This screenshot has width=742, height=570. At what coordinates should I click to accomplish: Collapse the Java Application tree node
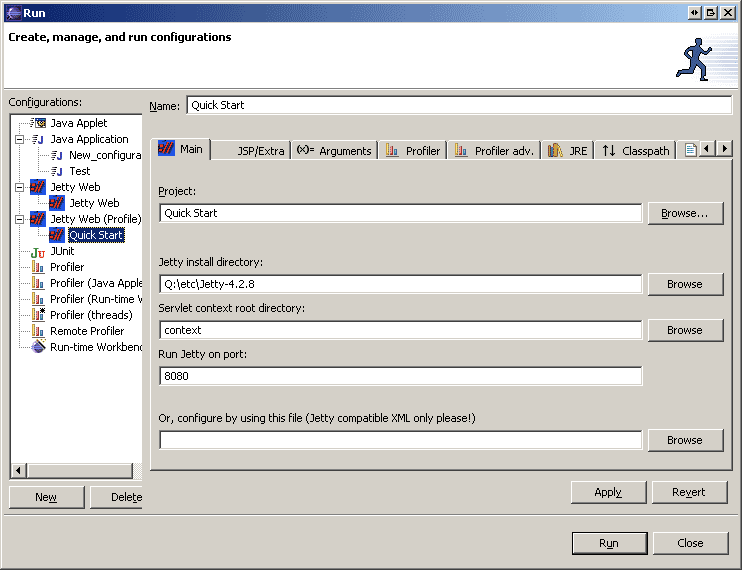[x=19, y=139]
